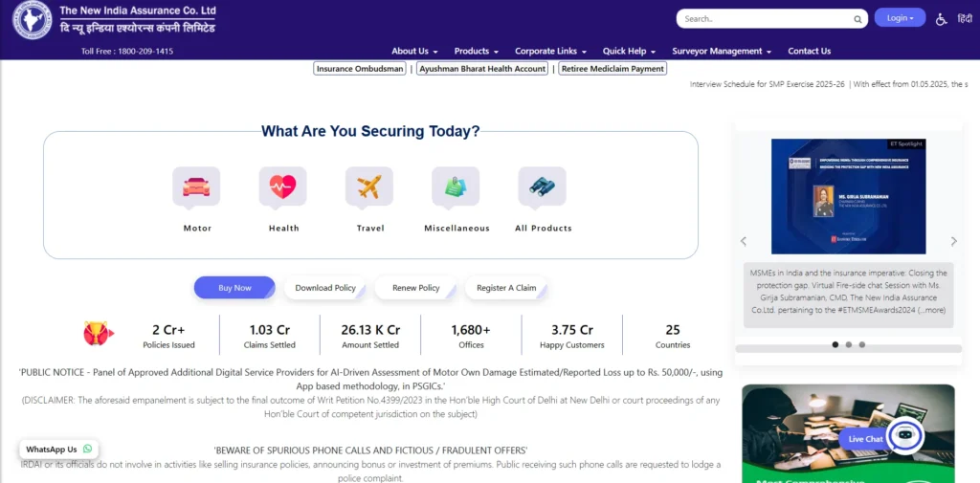Open the PUBLIC NOTICE panel of providers link
980x483 pixels.
371,378
